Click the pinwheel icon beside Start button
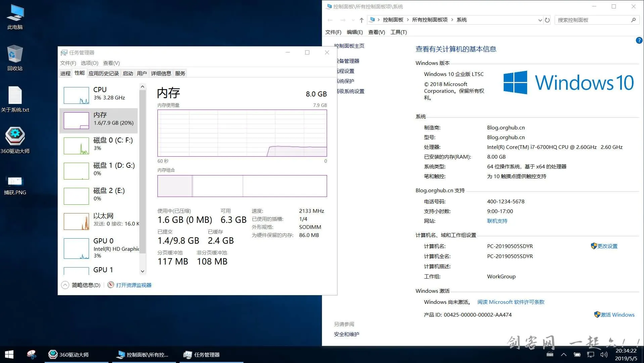644x363 pixels. (31, 355)
